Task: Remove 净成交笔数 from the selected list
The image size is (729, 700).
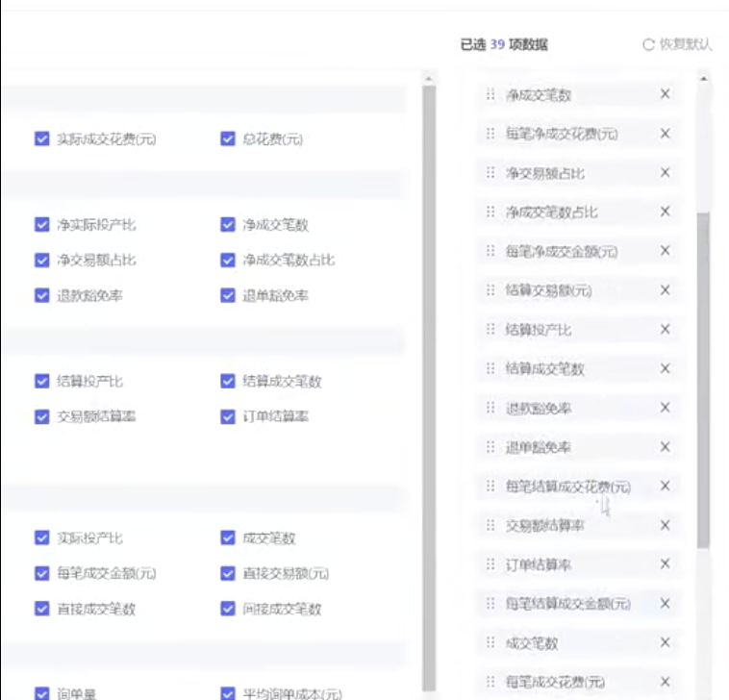Action: (x=666, y=94)
